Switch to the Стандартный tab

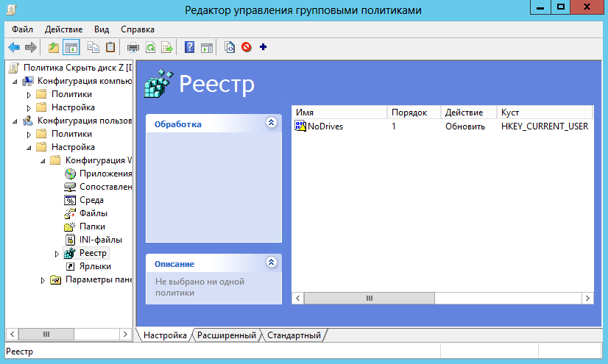click(294, 335)
